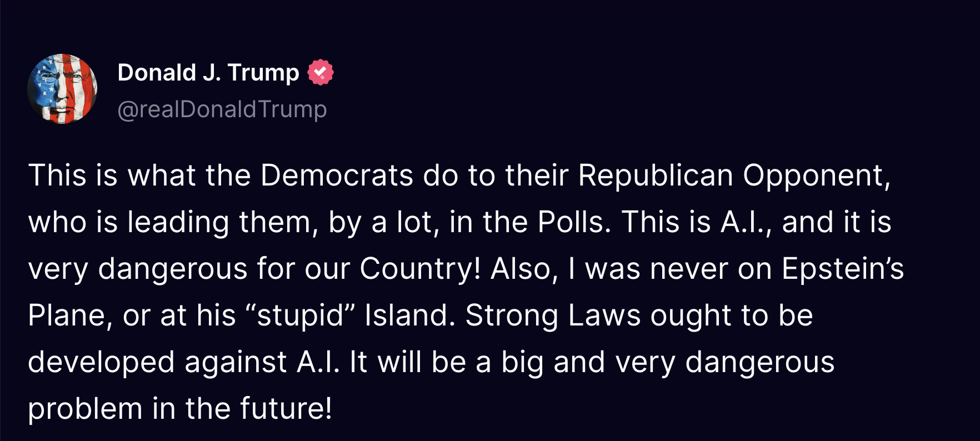This screenshot has height=441, width=980.
Task: Click the quoted word "stupid" in the post
Action: coord(301,315)
